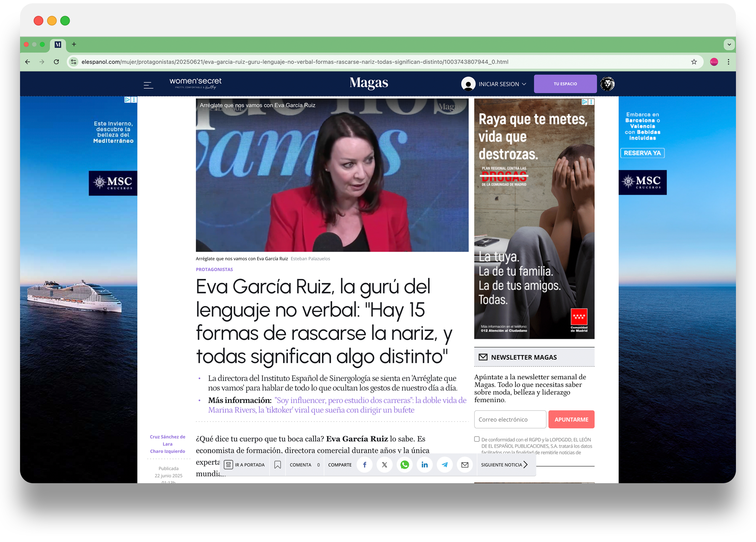Open site information icon in address bar
Image resolution: width=756 pixels, height=542 pixels.
[x=74, y=62]
